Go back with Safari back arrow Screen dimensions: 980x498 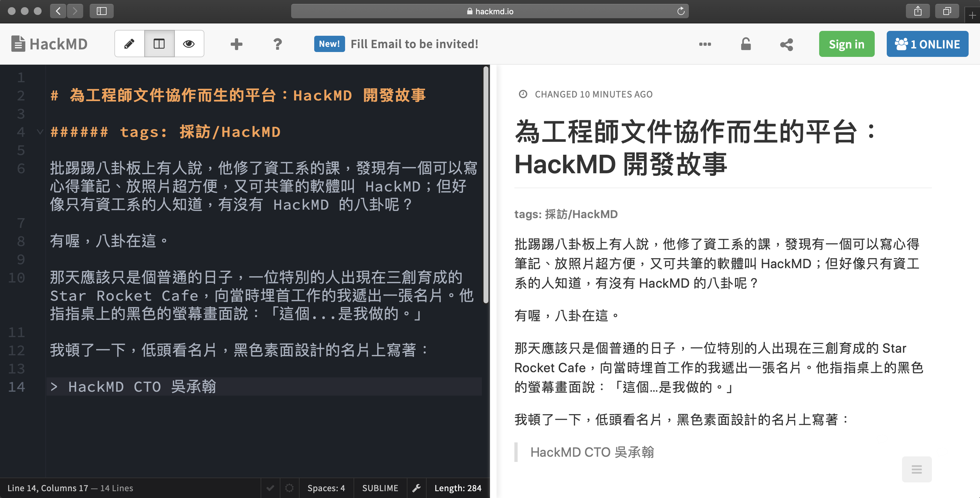click(x=58, y=11)
